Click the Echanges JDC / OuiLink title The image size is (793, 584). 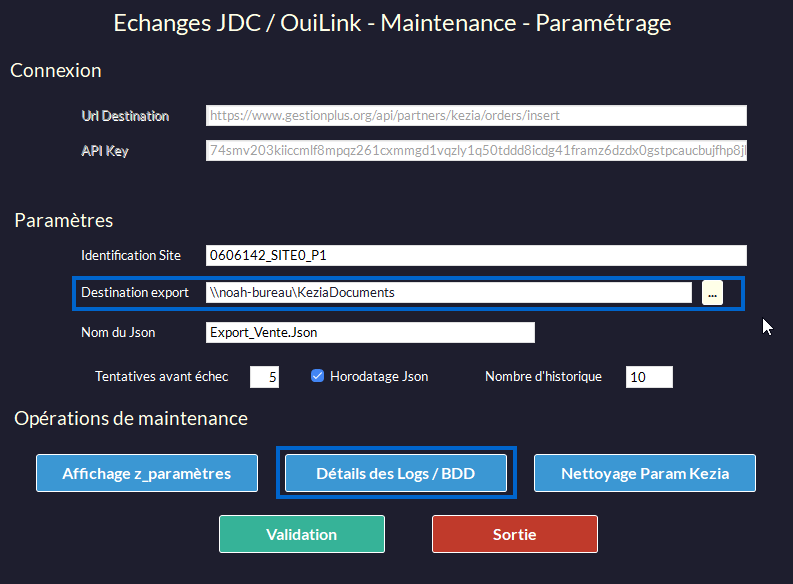[392, 22]
